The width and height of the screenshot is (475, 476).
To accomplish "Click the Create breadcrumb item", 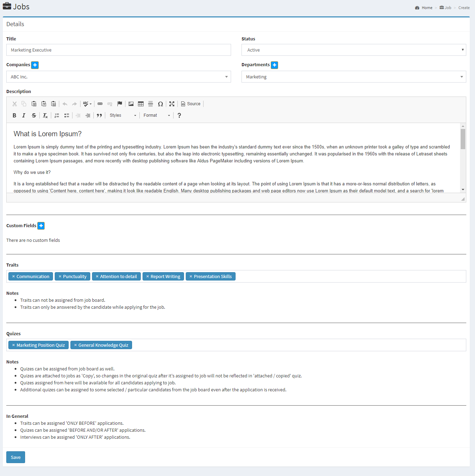I will click(464, 8).
